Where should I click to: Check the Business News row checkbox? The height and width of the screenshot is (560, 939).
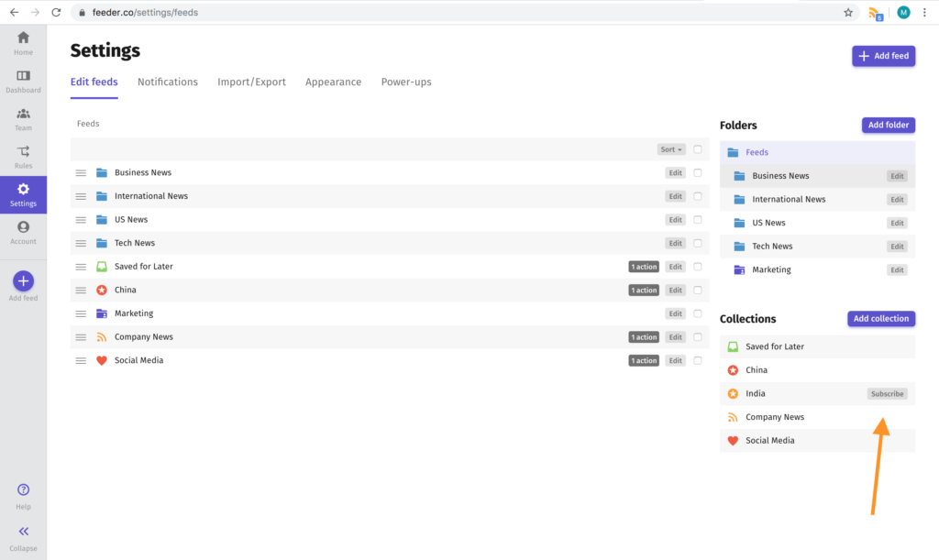point(698,172)
